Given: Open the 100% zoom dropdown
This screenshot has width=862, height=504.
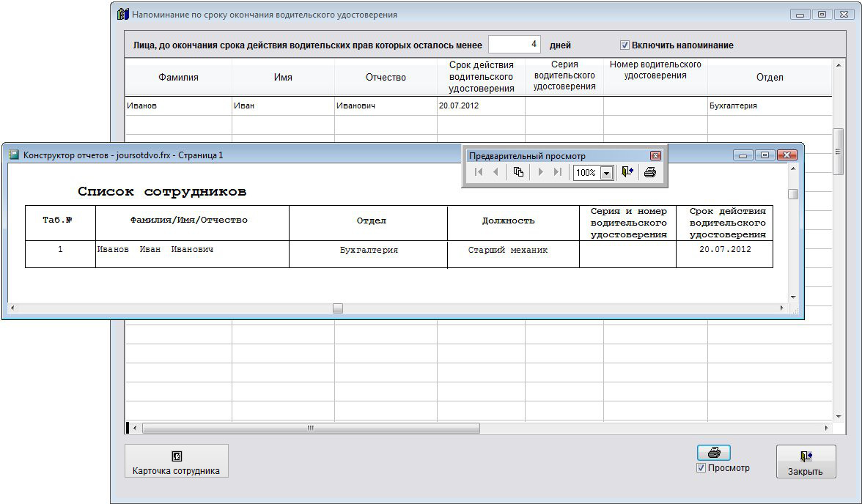Looking at the screenshot, I should (x=606, y=174).
